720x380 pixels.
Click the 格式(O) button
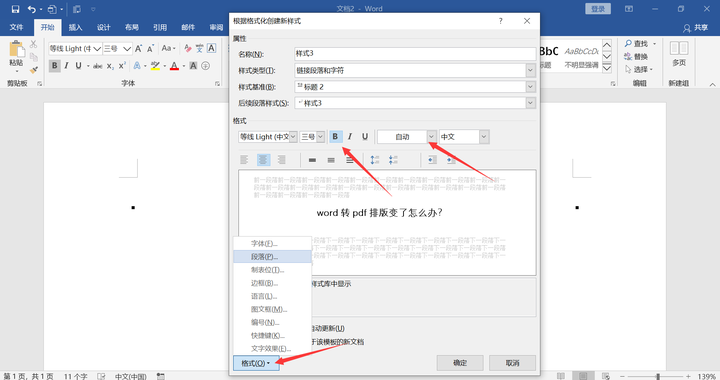256,363
